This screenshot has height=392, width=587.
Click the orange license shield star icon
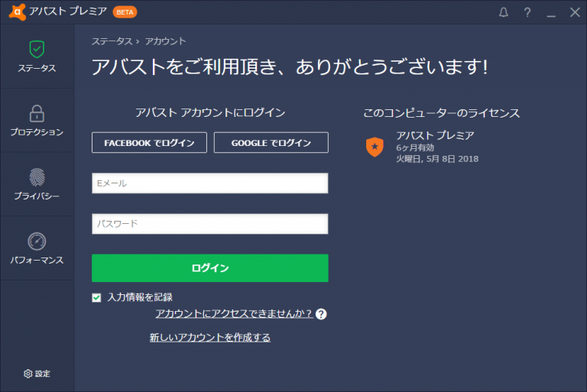tap(375, 147)
